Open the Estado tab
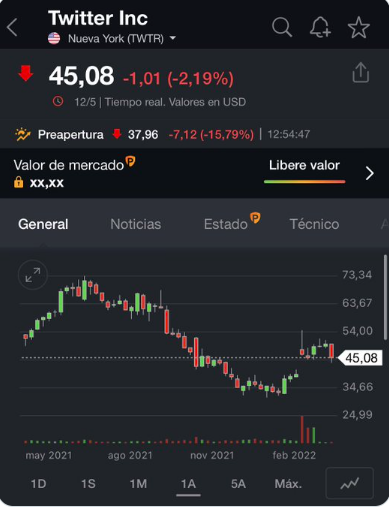389x511 pixels. coord(226,224)
